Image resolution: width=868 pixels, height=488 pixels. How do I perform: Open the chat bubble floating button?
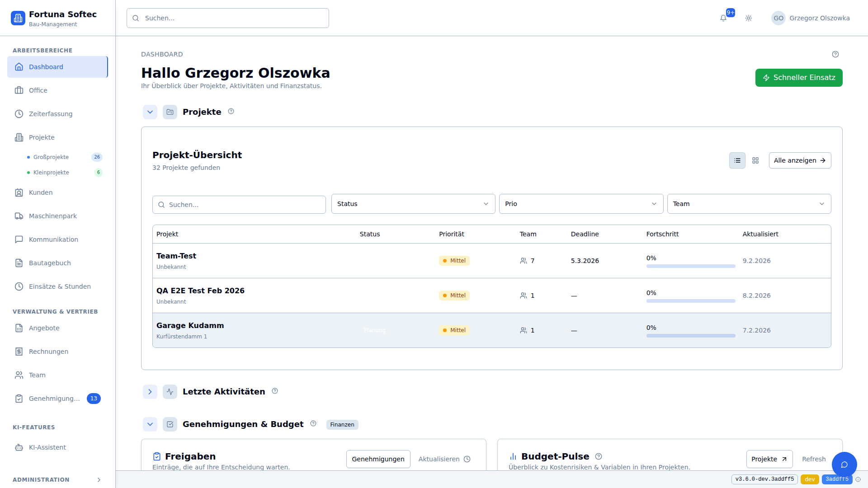click(844, 465)
